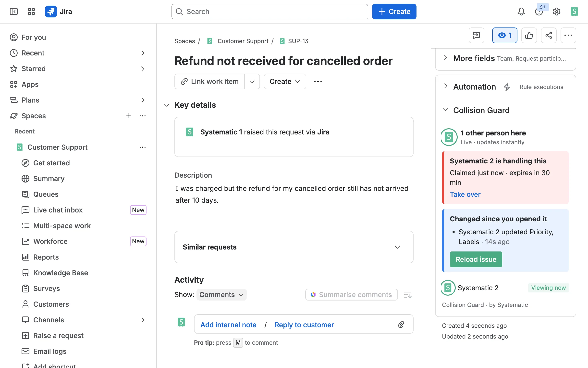
Task: Open the ellipsis menu next to Customer Support
Action: click(x=143, y=147)
